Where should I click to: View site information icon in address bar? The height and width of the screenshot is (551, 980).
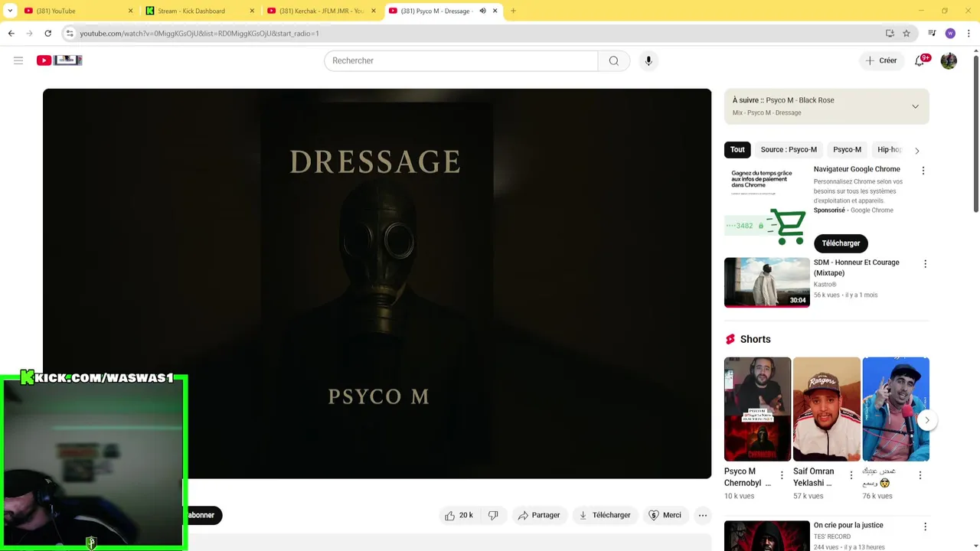coord(70,33)
